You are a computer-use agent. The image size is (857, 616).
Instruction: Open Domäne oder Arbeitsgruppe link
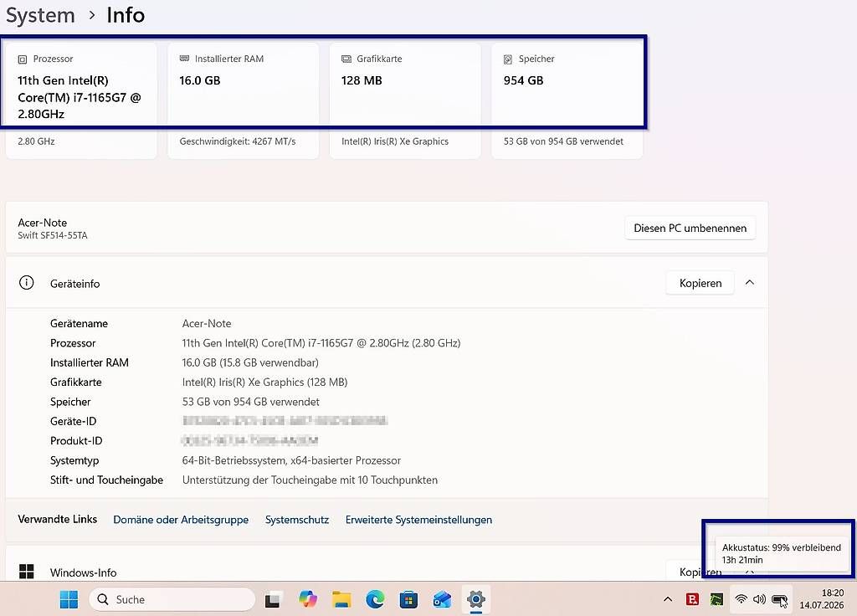tap(181, 520)
